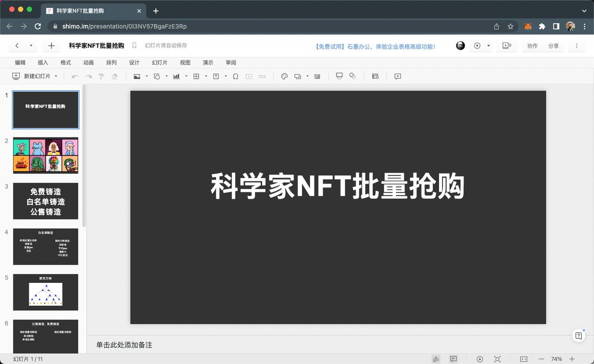Click the present-with-audio screen icon

coord(506,45)
